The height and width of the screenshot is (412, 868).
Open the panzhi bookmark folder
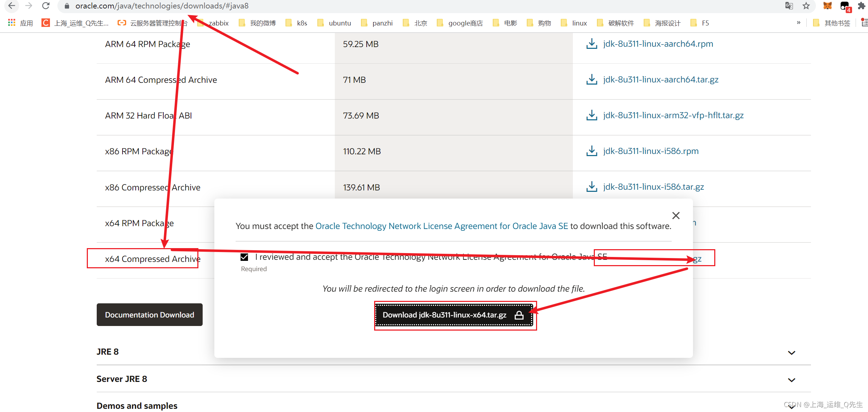pyautogui.click(x=377, y=23)
